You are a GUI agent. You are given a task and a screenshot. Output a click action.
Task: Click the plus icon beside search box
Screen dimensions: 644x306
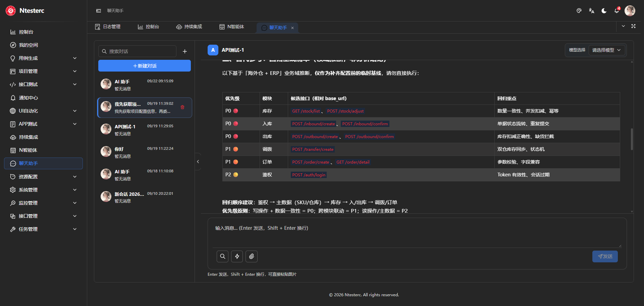coord(184,51)
